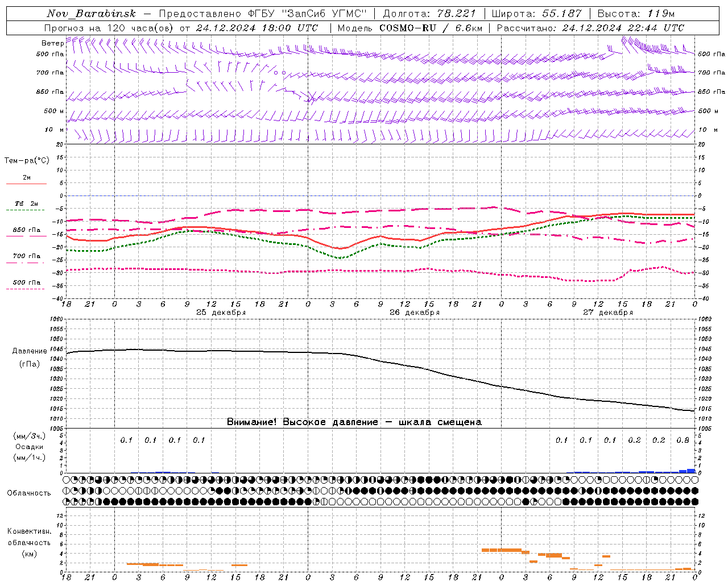
Task: Click forecast start time '24.12.2024 18:00 UTC'
Action: click(x=257, y=28)
